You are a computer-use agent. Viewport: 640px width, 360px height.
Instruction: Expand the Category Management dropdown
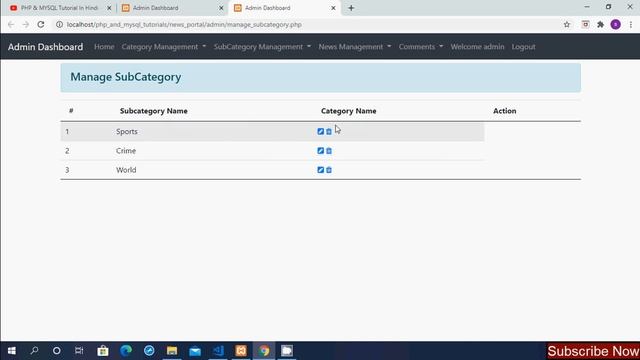pos(164,47)
